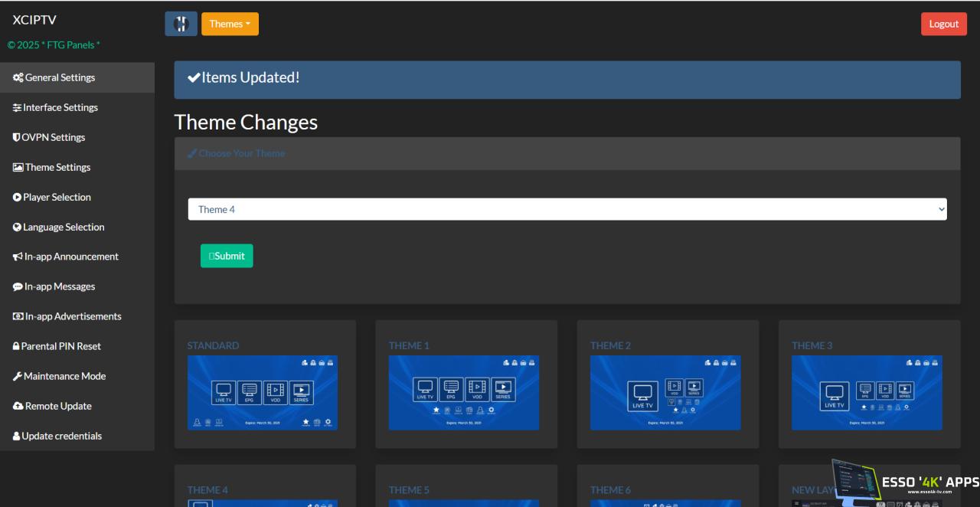Click the cloud icon beside Remote Update
Viewport: 980px width, 507px height.
(x=18, y=407)
